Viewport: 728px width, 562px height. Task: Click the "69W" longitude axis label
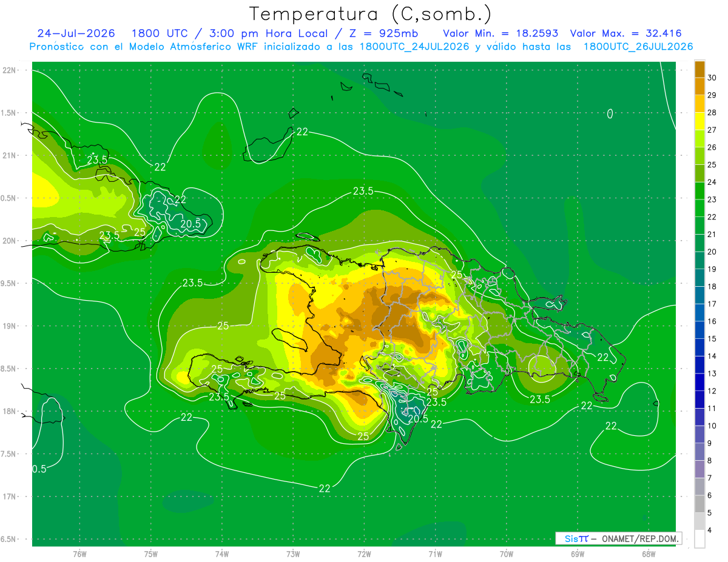577,554
